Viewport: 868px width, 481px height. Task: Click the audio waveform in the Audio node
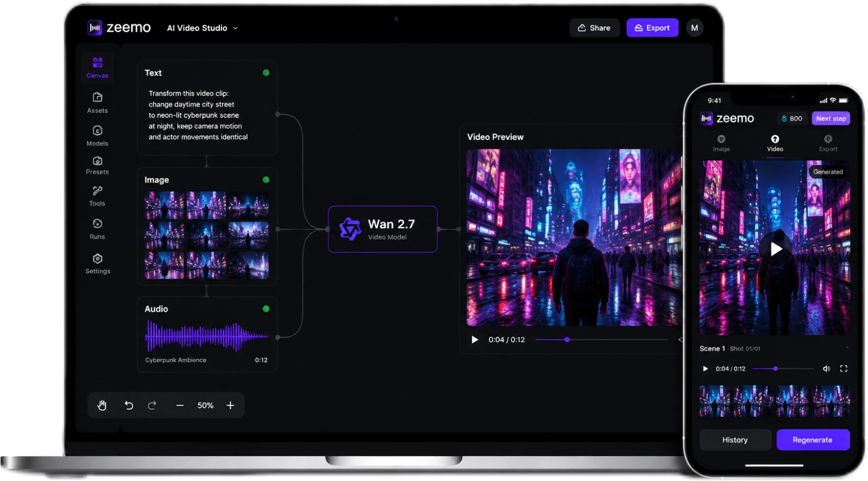point(206,336)
